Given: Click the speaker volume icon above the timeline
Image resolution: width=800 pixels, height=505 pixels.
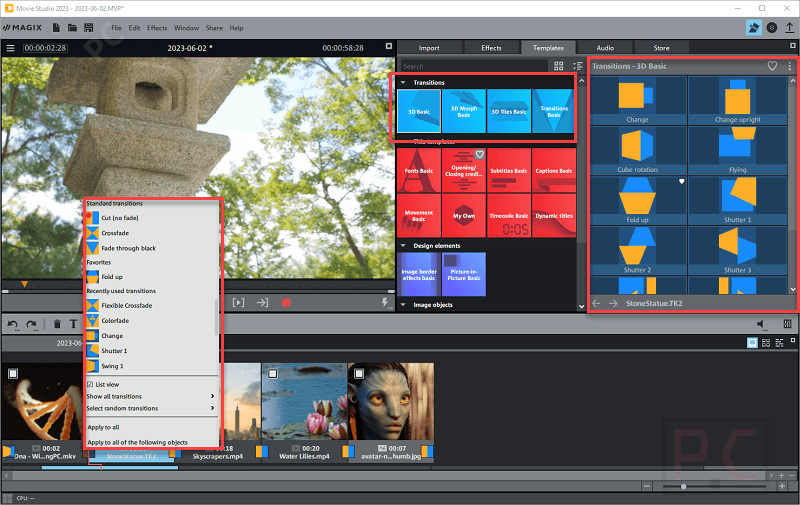Looking at the screenshot, I should click(761, 324).
